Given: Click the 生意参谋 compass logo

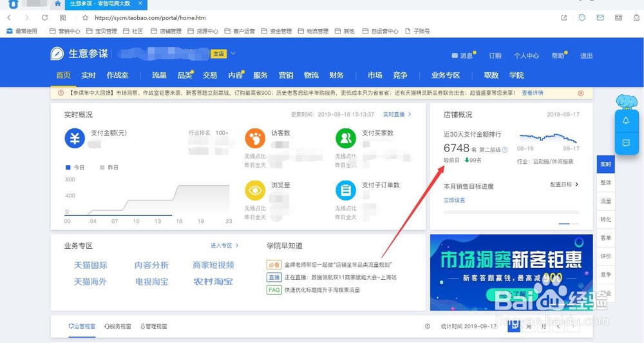Looking at the screenshot, I should tap(57, 54).
